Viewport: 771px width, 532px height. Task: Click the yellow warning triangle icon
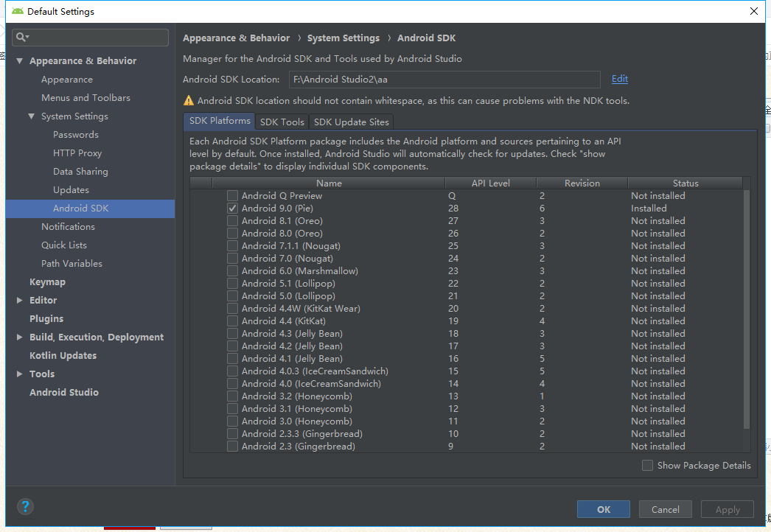coord(189,101)
